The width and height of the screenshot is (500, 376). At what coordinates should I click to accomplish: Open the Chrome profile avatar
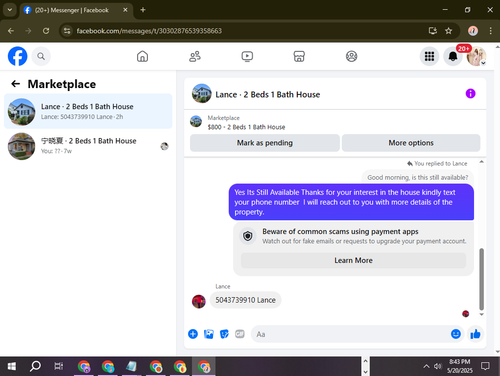pyautogui.click(x=473, y=31)
